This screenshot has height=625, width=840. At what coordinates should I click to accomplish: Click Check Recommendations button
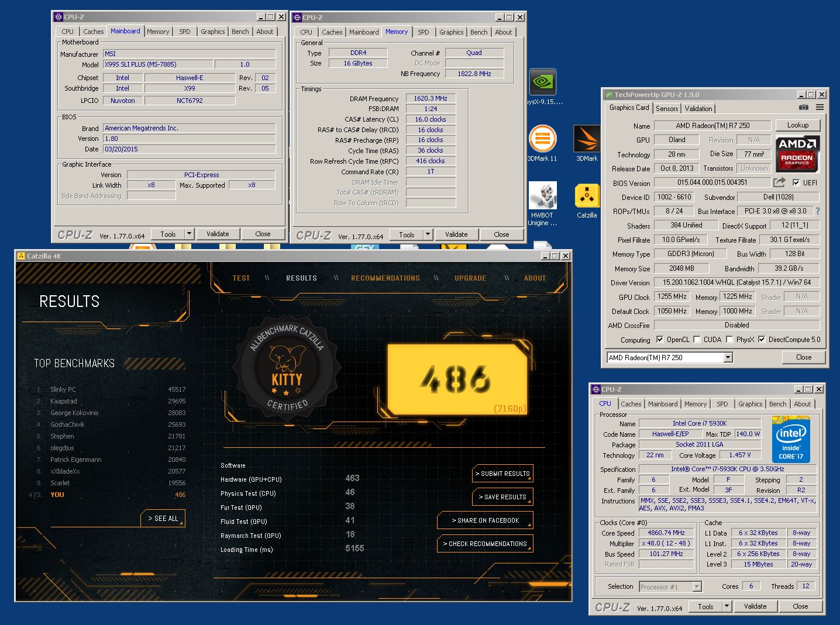485,544
